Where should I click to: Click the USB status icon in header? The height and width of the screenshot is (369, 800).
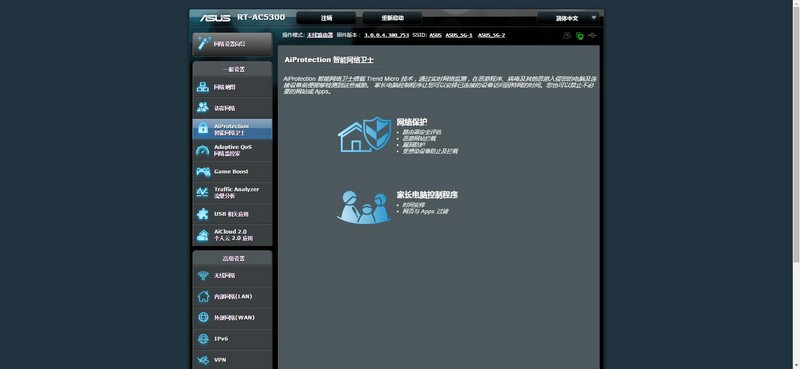pyautogui.click(x=592, y=35)
